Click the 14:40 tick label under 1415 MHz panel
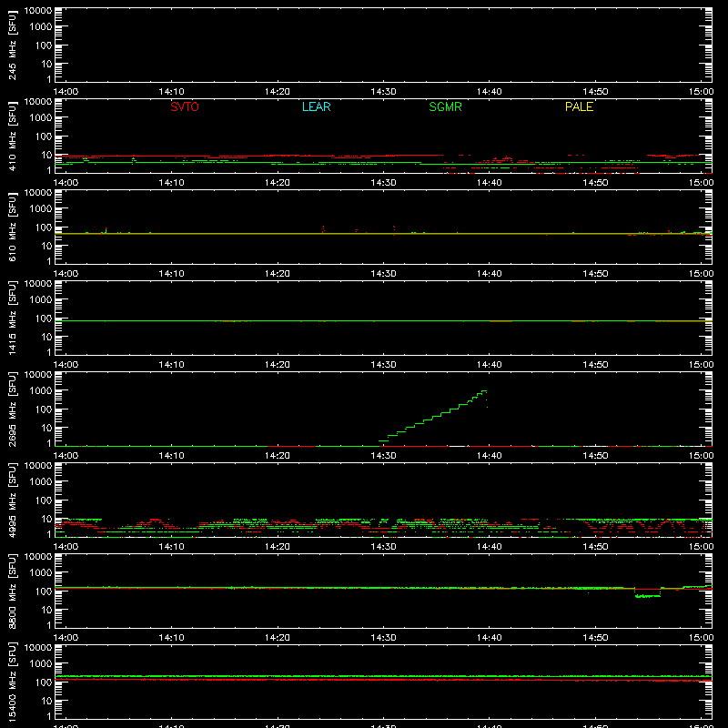Image resolution: width=728 pixels, height=728 pixels. pyautogui.click(x=490, y=365)
